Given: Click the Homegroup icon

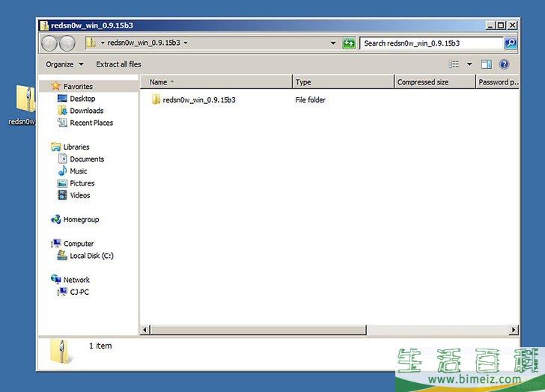Looking at the screenshot, I should 56,219.
